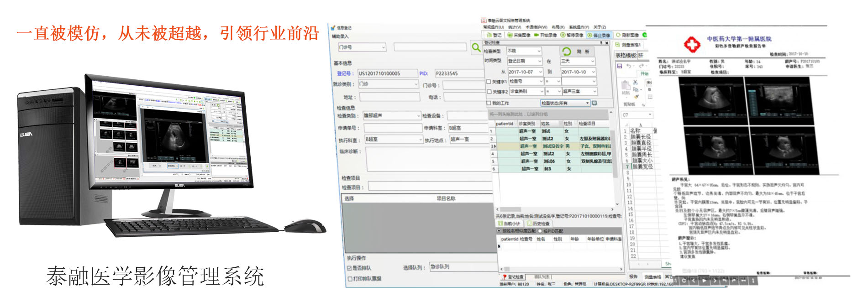
Task: Click the 登记 toolbar icon
Action: (489, 35)
